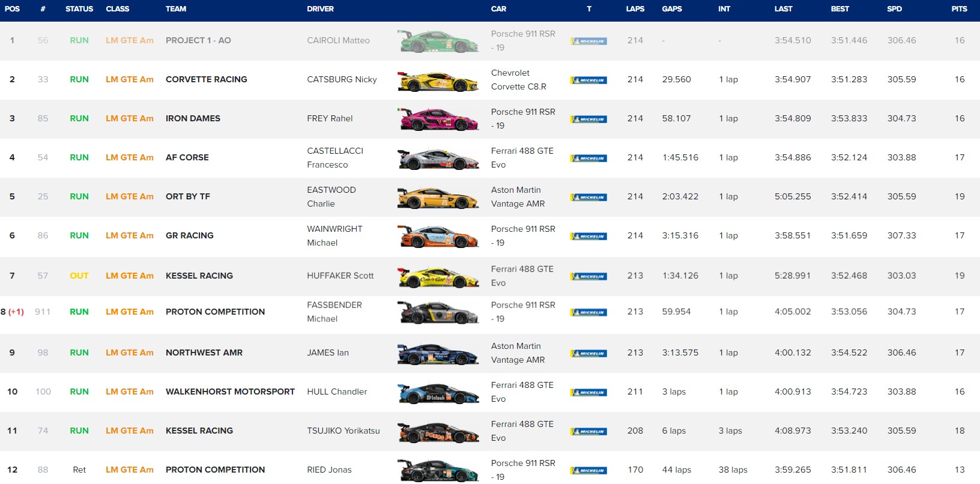The width and height of the screenshot is (980, 484).
Task: Open the IRON DAMES team name
Action: pyautogui.click(x=193, y=118)
